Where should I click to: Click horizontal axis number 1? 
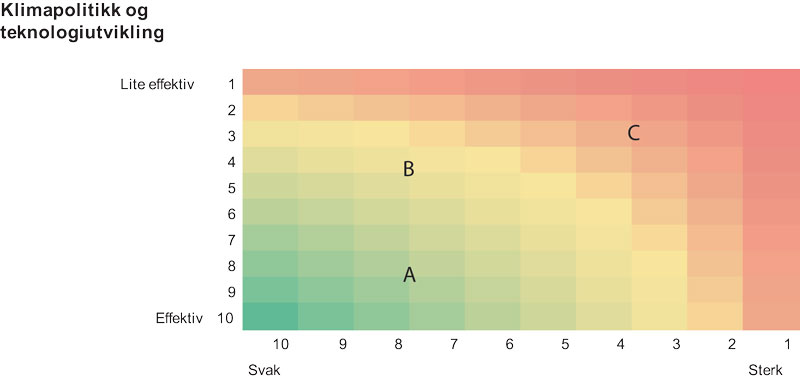click(x=787, y=344)
